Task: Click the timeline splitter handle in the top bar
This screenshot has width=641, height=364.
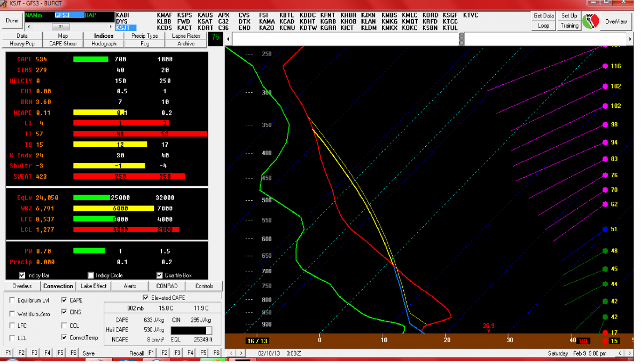Action: point(462,39)
